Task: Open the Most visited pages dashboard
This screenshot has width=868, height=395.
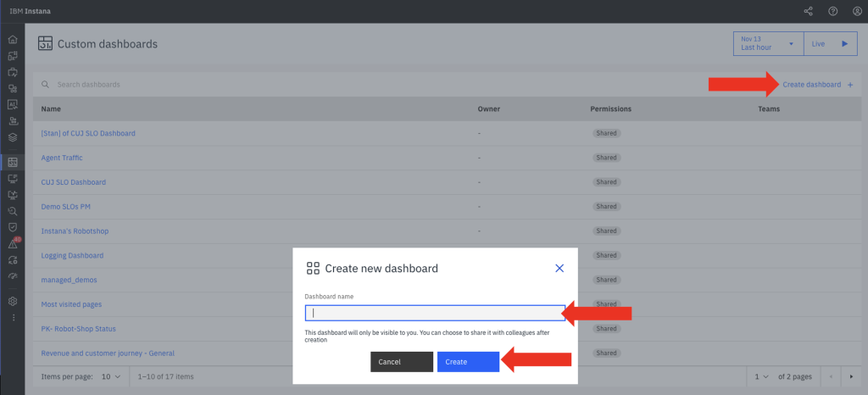Action: tap(71, 304)
